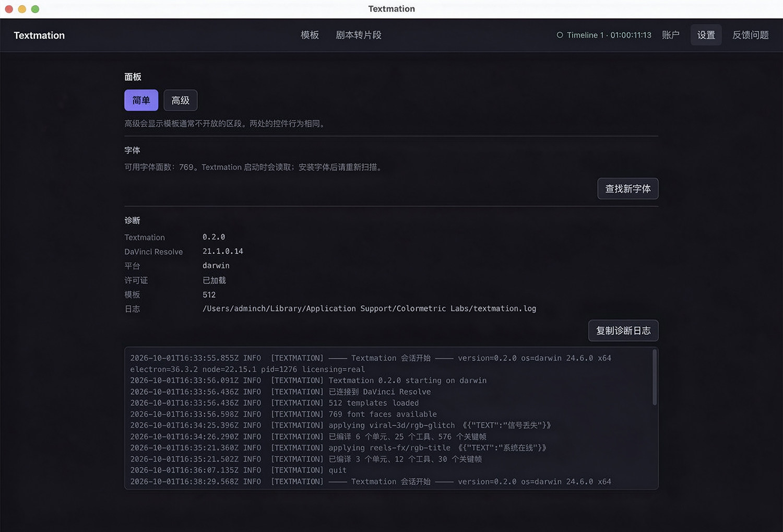Image resolution: width=783 pixels, height=532 pixels.
Task: Click the 模板 count 512
Action: point(209,294)
